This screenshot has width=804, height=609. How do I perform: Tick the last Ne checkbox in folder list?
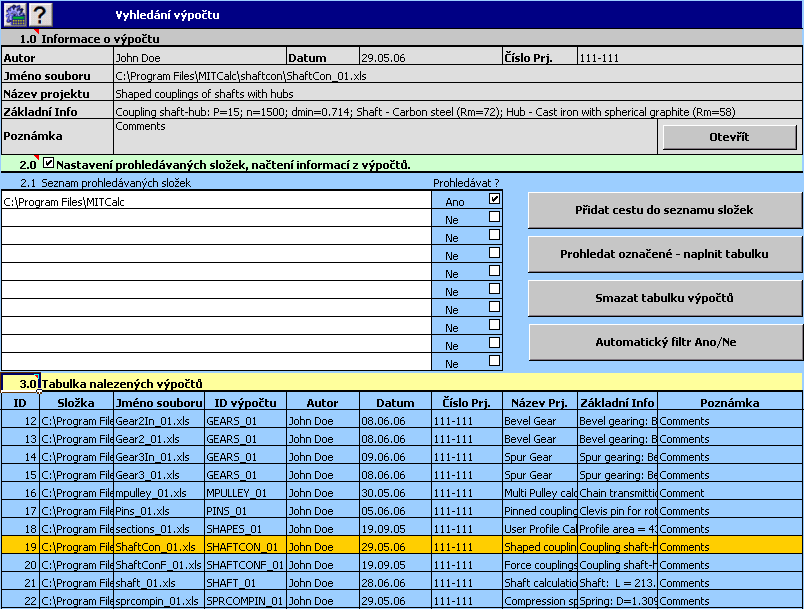pyautogui.click(x=494, y=362)
